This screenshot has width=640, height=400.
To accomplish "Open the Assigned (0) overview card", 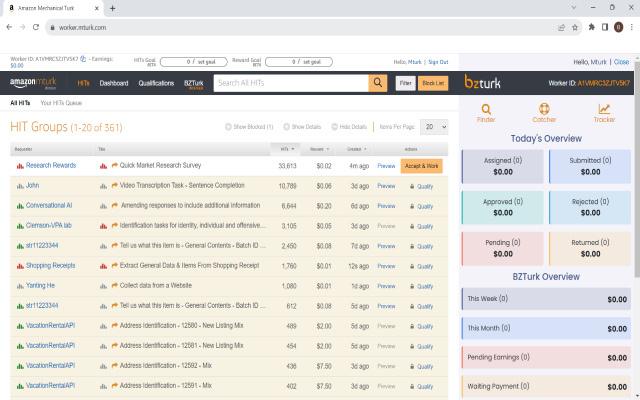I will tap(502, 166).
